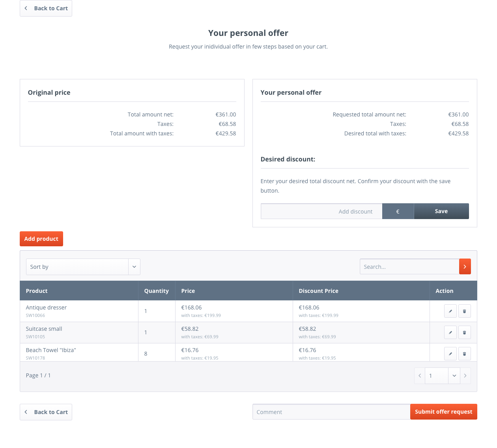Remove Suitcase small via trash icon
The height and width of the screenshot is (448, 497).
[464, 332]
